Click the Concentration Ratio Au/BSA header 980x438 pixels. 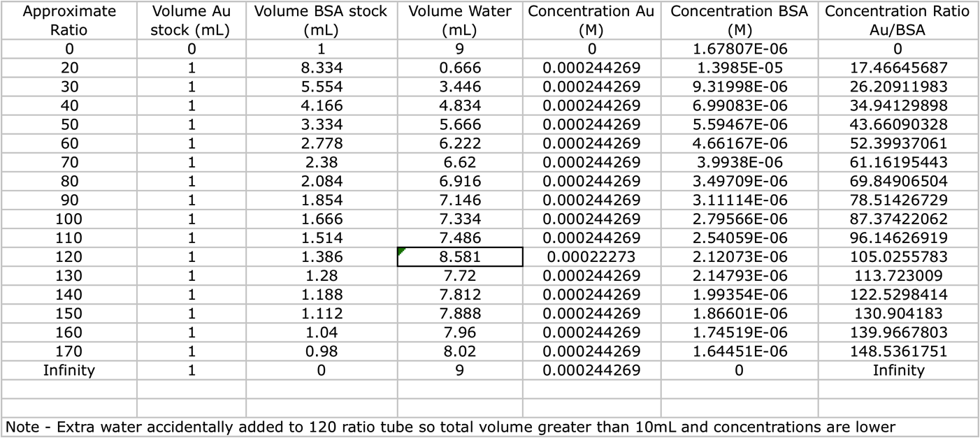(898, 20)
